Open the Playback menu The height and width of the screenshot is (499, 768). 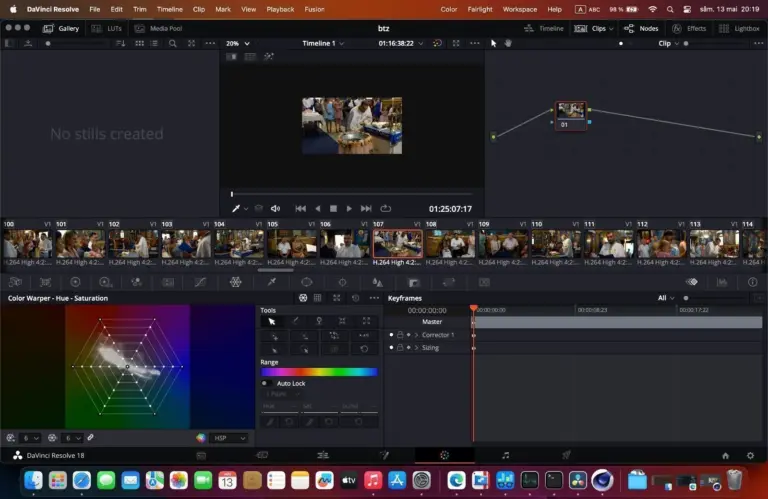tap(280, 9)
